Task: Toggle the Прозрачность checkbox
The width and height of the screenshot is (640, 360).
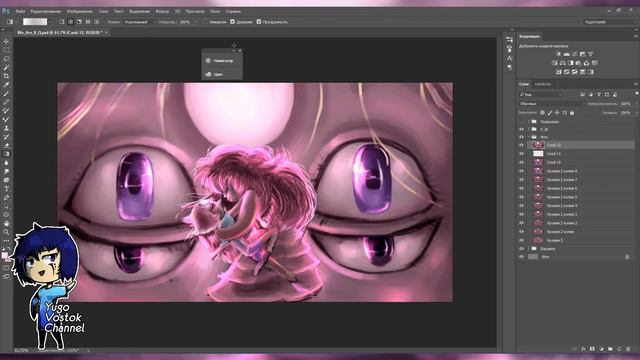Action: (259, 22)
